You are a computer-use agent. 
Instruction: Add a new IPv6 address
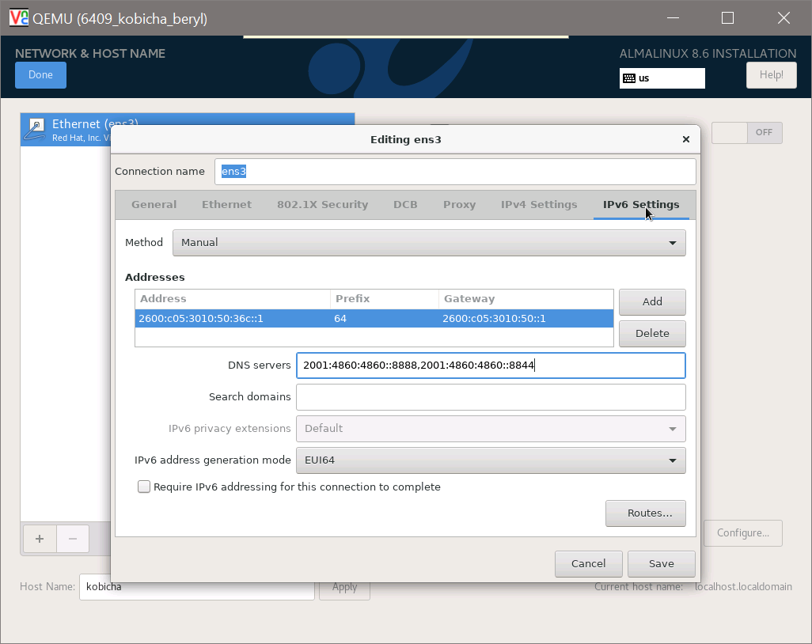tap(652, 301)
